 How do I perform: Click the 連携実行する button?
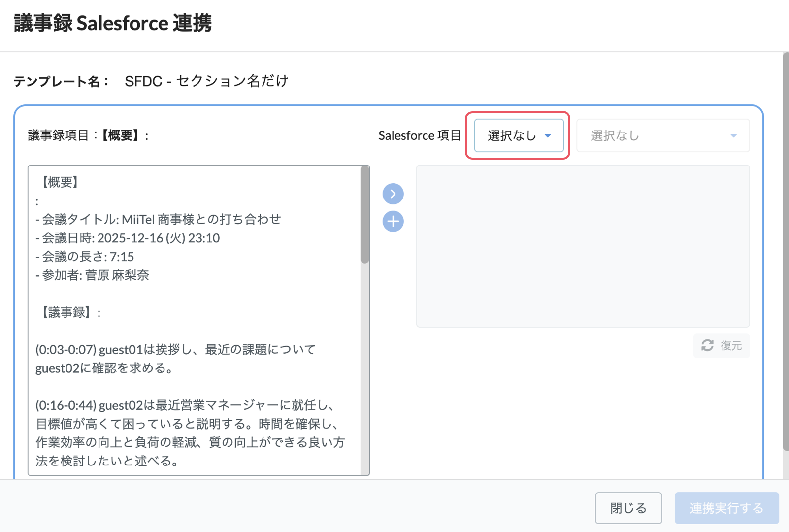726,508
